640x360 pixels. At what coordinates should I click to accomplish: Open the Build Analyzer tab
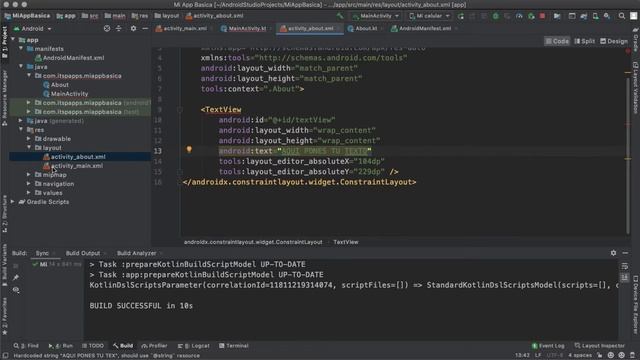click(x=137, y=253)
